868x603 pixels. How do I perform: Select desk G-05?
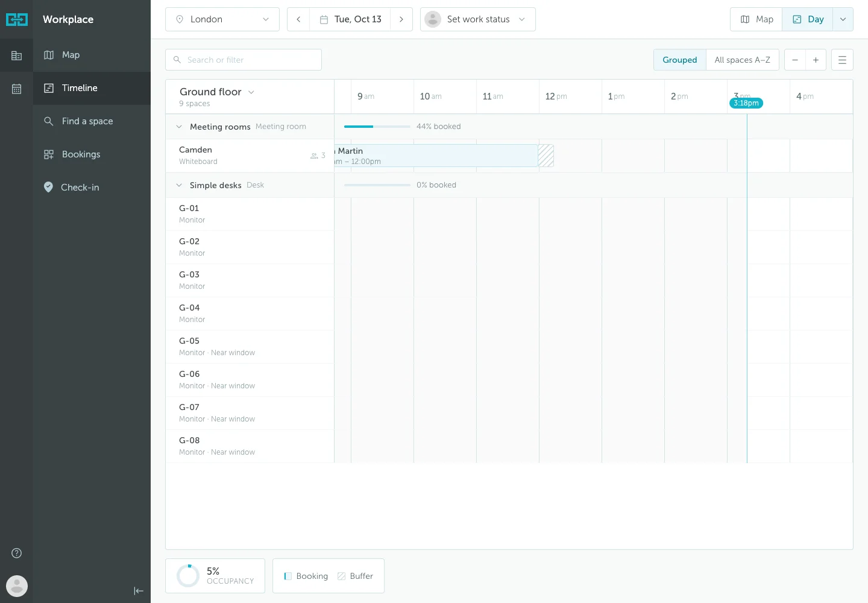[x=250, y=347]
